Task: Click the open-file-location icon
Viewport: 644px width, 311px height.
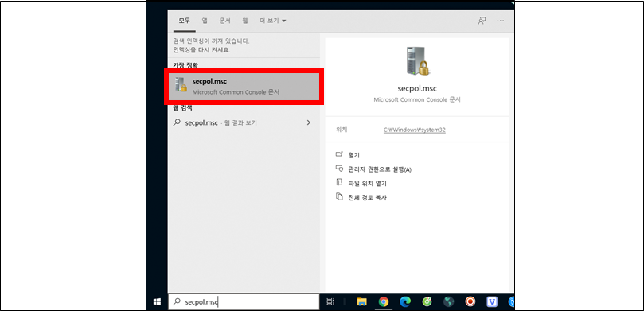Action: tap(339, 183)
